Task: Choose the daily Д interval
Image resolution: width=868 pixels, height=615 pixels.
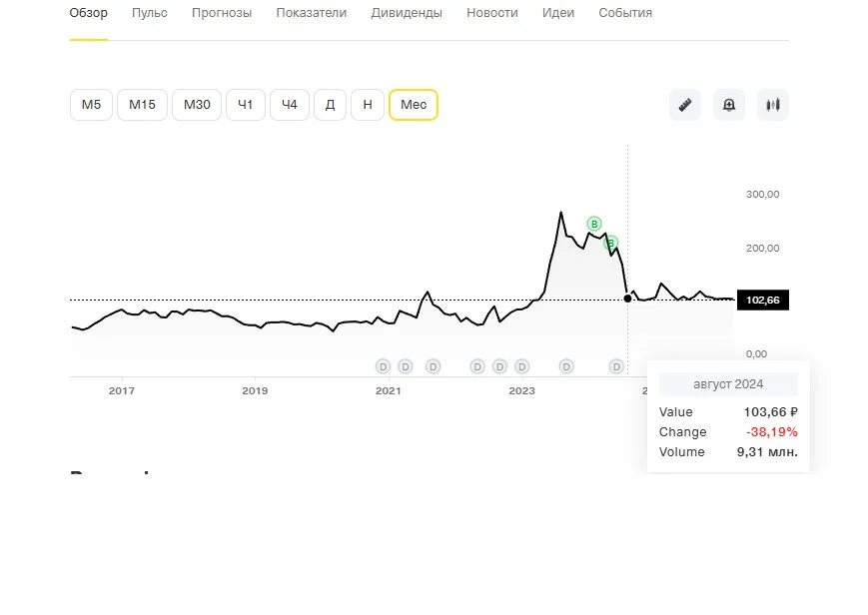Action: [x=330, y=105]
